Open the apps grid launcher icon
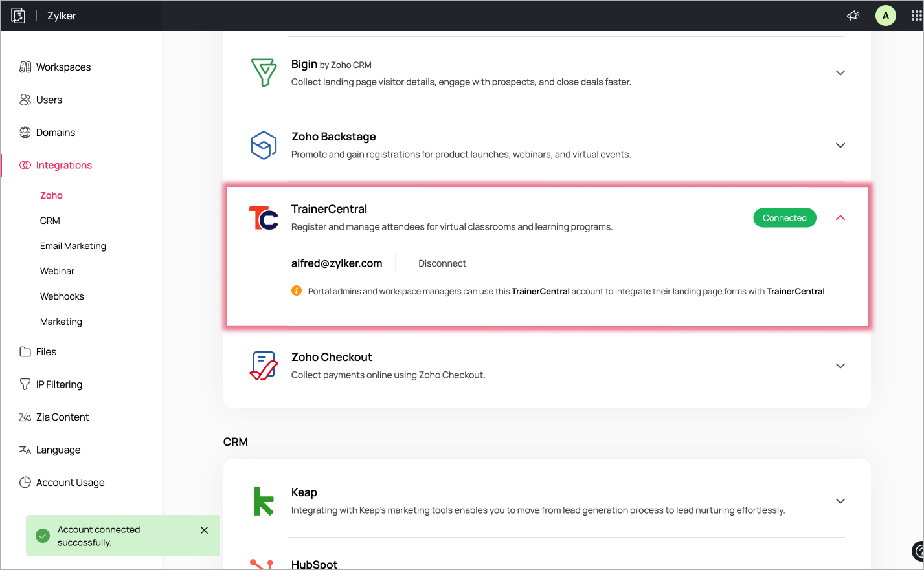The height and width of the screenshot is (570, 924). click(x=916, y=16)
